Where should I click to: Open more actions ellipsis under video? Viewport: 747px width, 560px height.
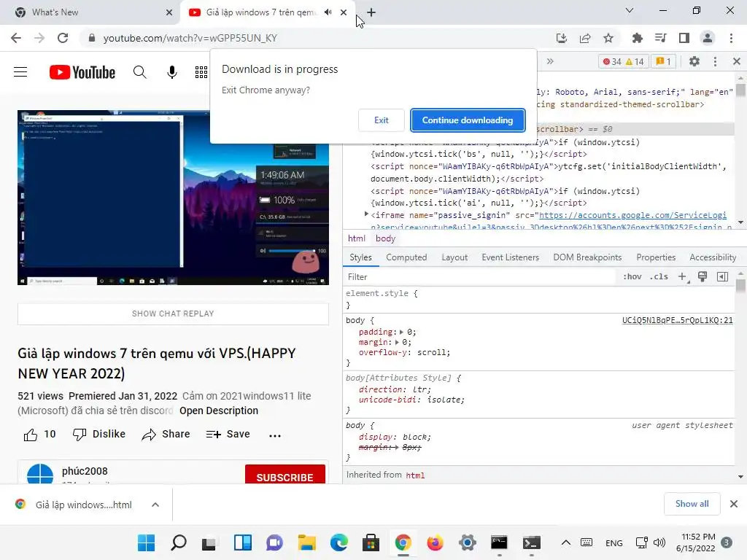click(275, 435)
